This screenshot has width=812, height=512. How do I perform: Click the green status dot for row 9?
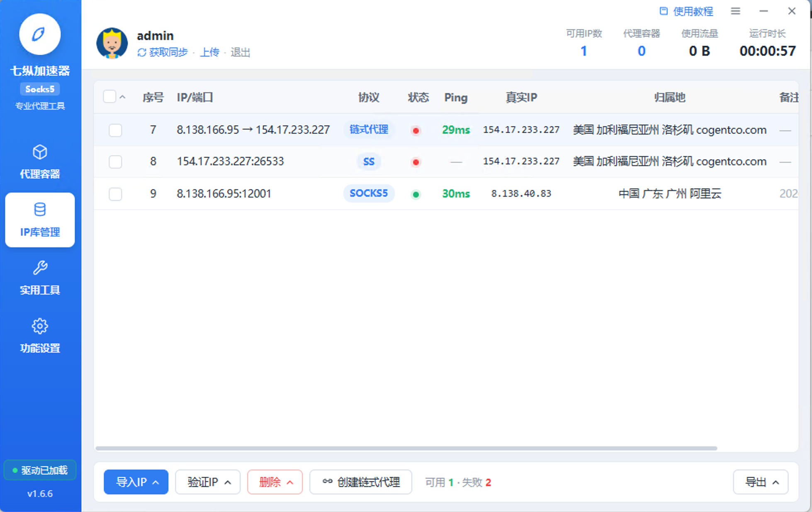[416, 194]
